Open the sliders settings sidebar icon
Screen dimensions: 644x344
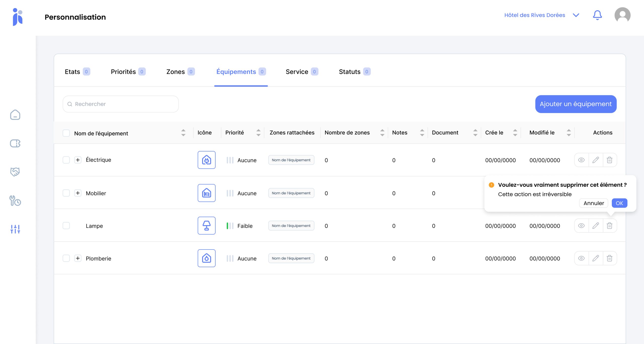(15, 229)
